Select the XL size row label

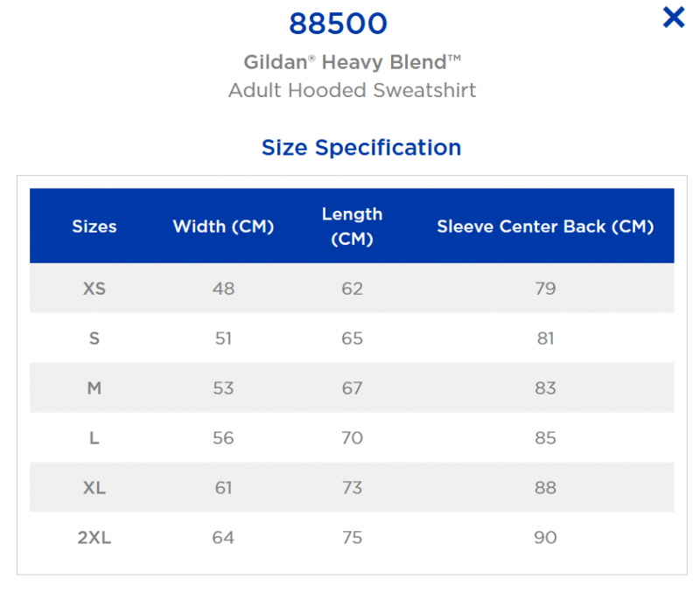coord(94,488)
